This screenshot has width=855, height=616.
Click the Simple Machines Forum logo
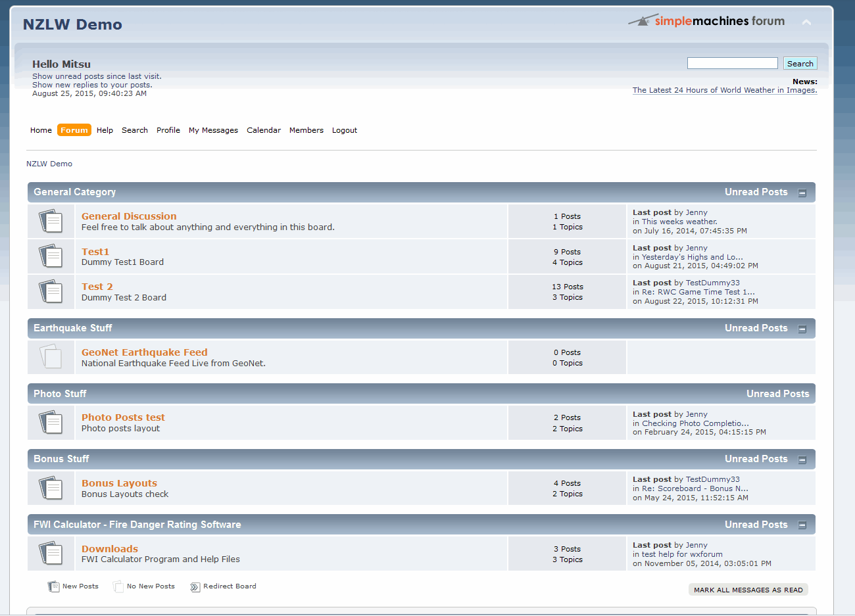point(706,21)
